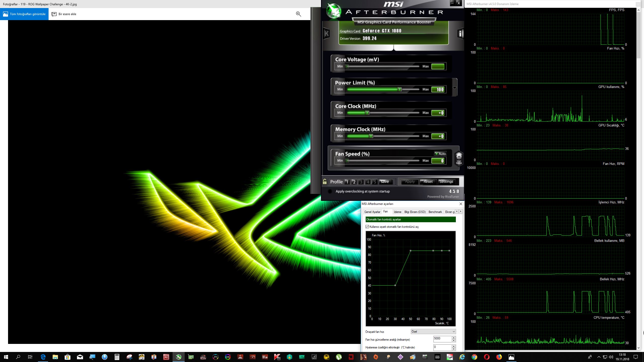Click the User Define fan icon
Viewport: 644px width, 362px height.
[x=459, y=158]
